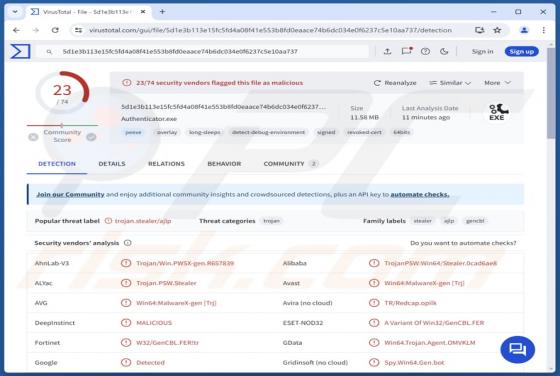Switch to the DETAILS tab
Image resolution: width=560 pixels, height=376 pixels.
112,164
